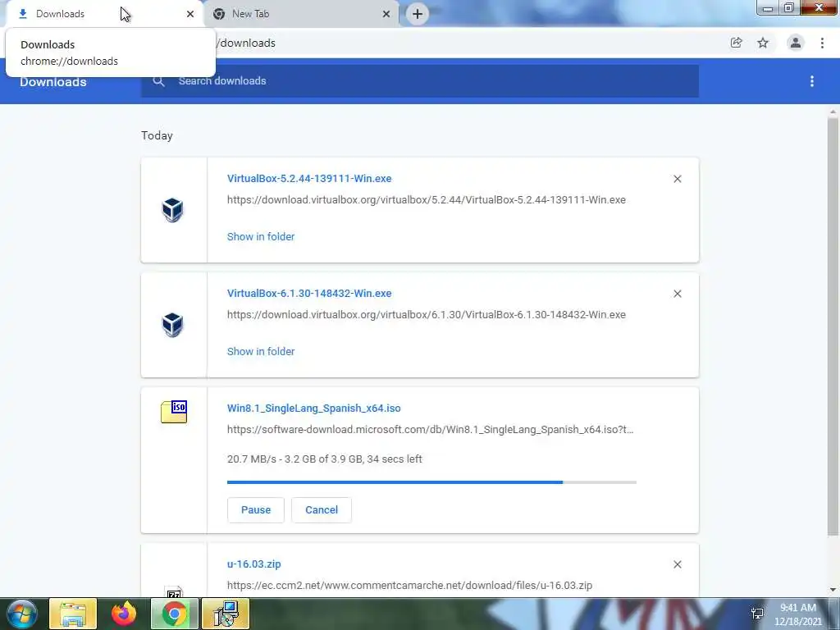Open the Windows Start menu

(x=22, y=614)
